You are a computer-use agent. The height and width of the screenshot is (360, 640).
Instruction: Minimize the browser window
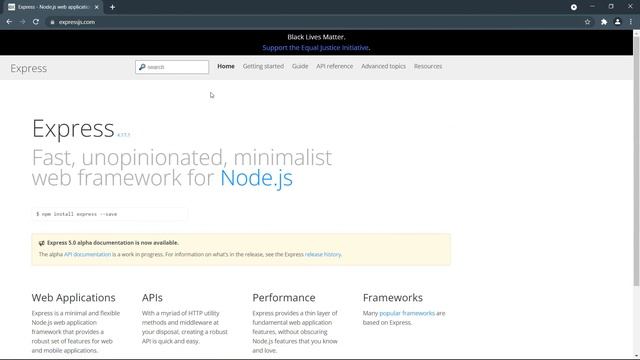pyautogui.click(x=592, y=7)
